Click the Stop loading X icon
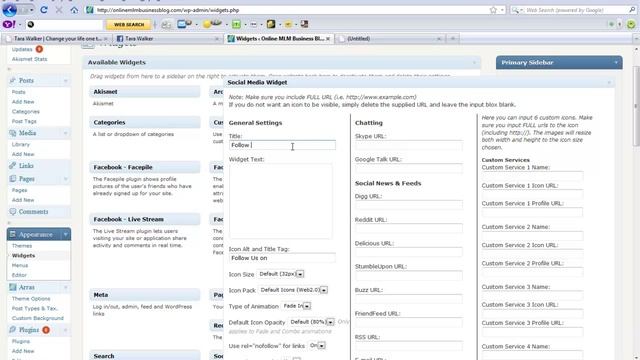Image resolution: width=640 pixels, height=360 pixels. tap(59, 10)
